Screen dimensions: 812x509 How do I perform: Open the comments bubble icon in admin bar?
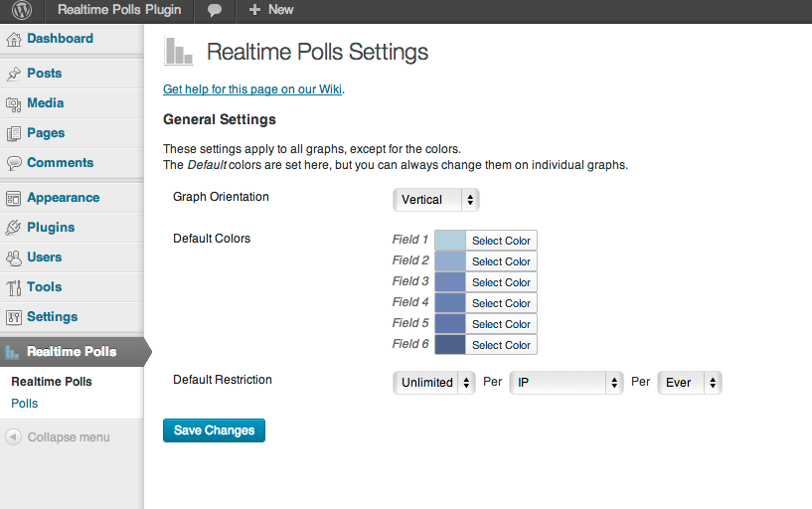215,10
